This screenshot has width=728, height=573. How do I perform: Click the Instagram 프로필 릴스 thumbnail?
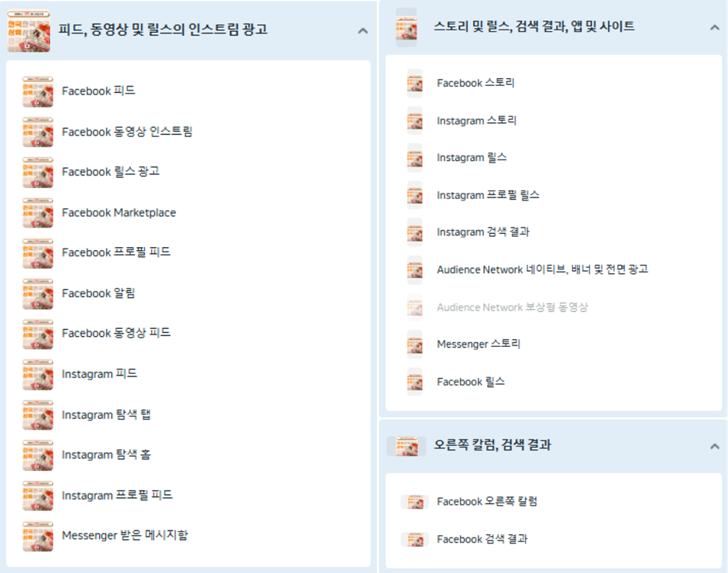414,195
